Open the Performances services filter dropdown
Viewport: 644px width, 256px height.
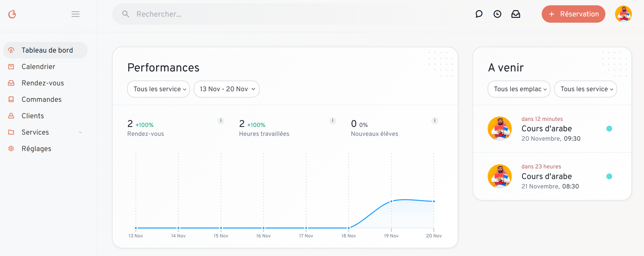pos(159,89)
